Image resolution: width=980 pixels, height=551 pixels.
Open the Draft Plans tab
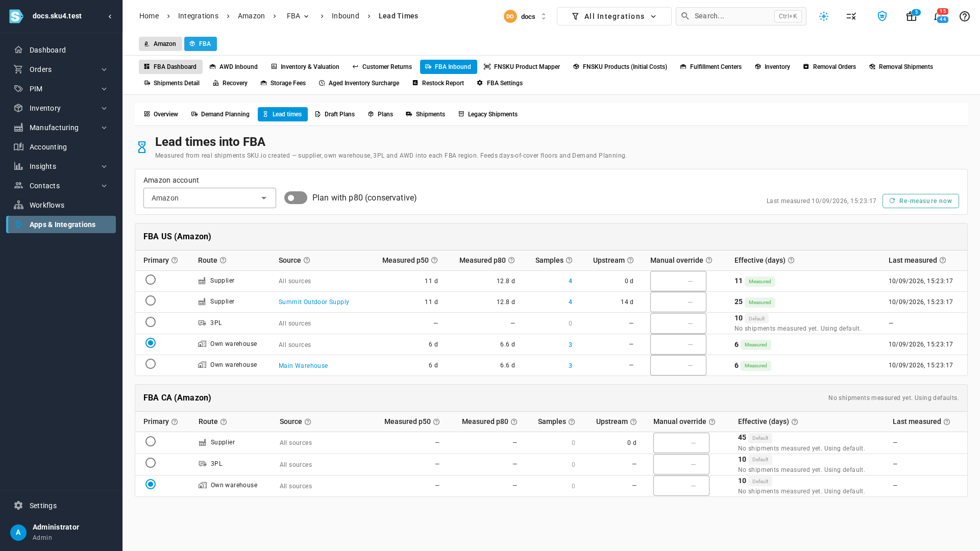(335, 114)
